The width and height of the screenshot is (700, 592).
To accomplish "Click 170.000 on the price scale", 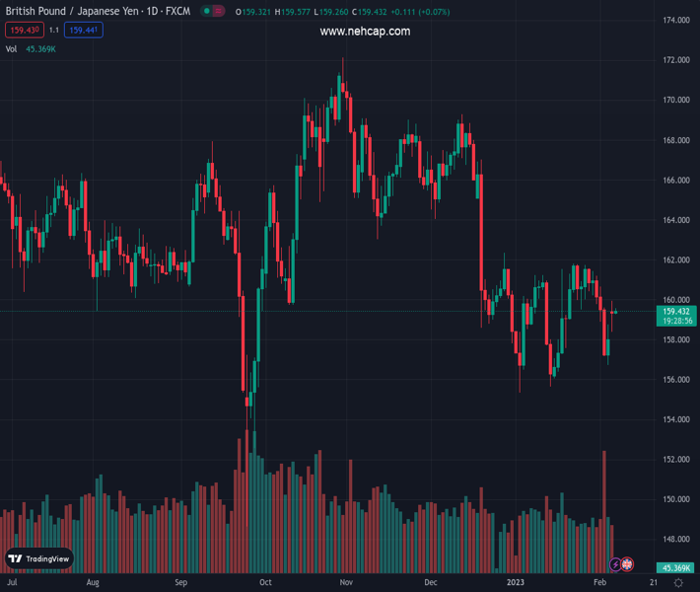I will (x=675, y=100).
